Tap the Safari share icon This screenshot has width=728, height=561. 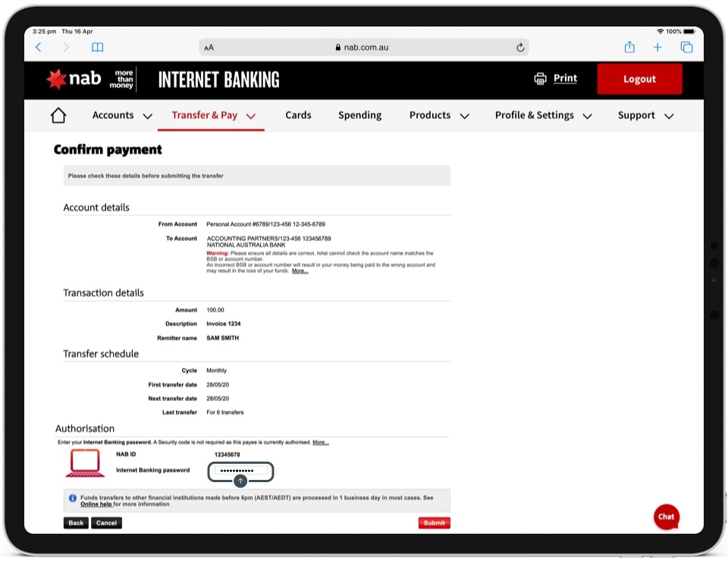629,47
